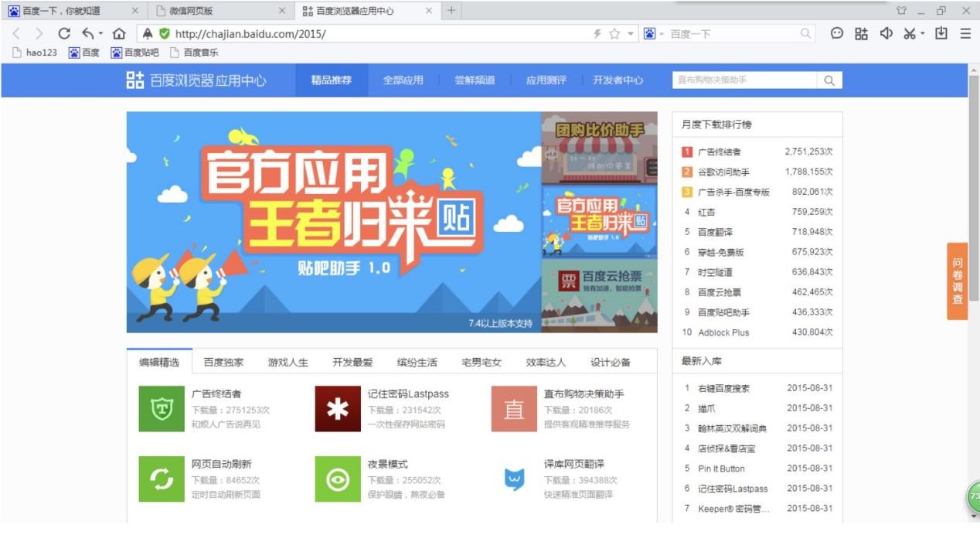Click the orange 问卷调查 survey button
This screenshot has width=980, height=535.
pos(958,281)
